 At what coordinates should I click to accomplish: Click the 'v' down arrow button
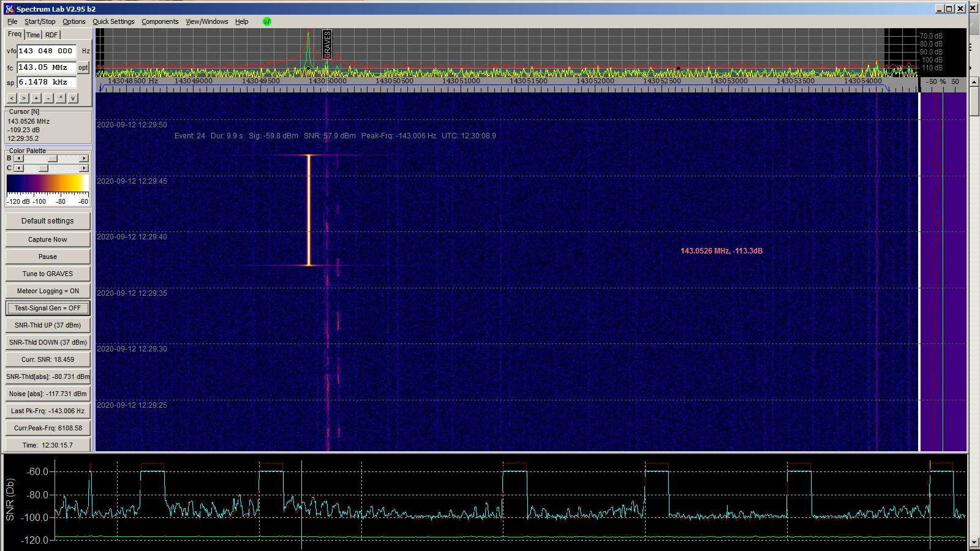pyautogui.click(x=73, y=98)
